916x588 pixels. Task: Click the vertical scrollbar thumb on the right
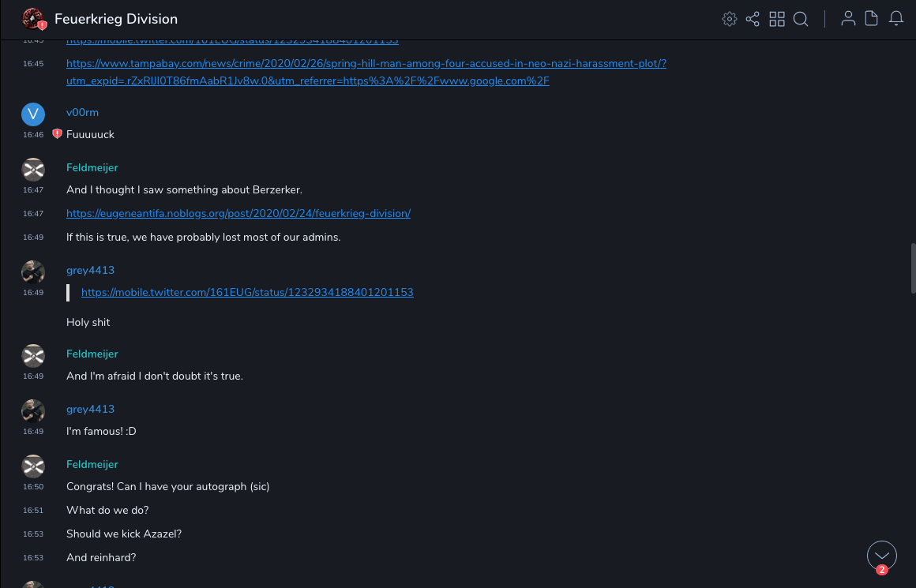click(913, 268)
